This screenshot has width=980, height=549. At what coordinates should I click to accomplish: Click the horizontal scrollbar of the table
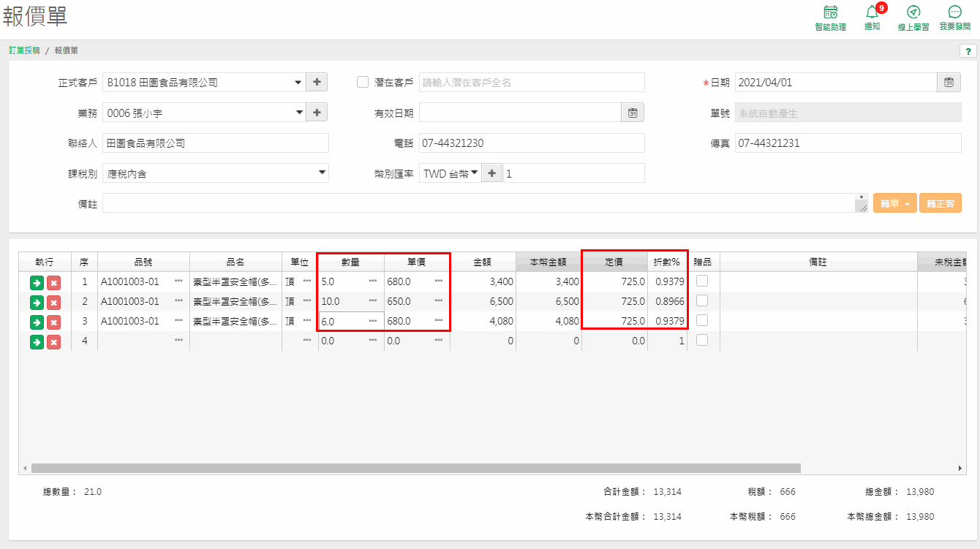415,468
